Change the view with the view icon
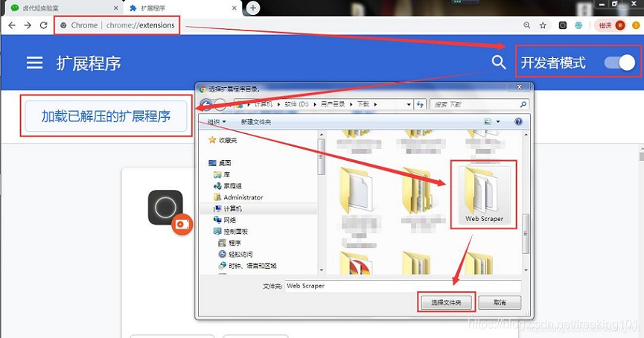 [488, 122]
